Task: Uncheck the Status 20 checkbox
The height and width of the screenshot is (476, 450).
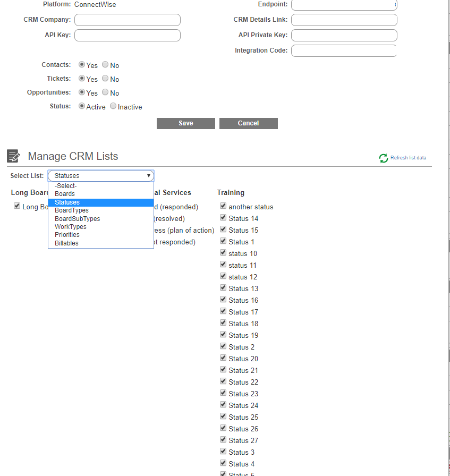Action: (x=223, y=358)
